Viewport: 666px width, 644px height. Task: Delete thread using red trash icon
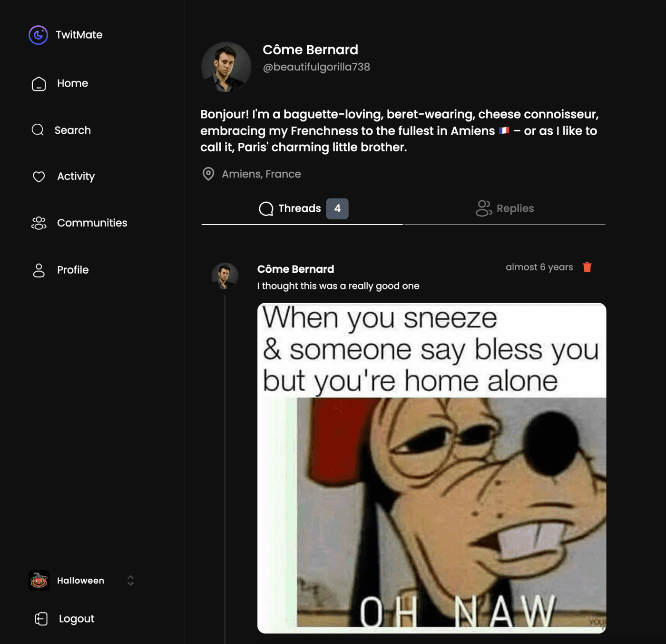point(587,267)
